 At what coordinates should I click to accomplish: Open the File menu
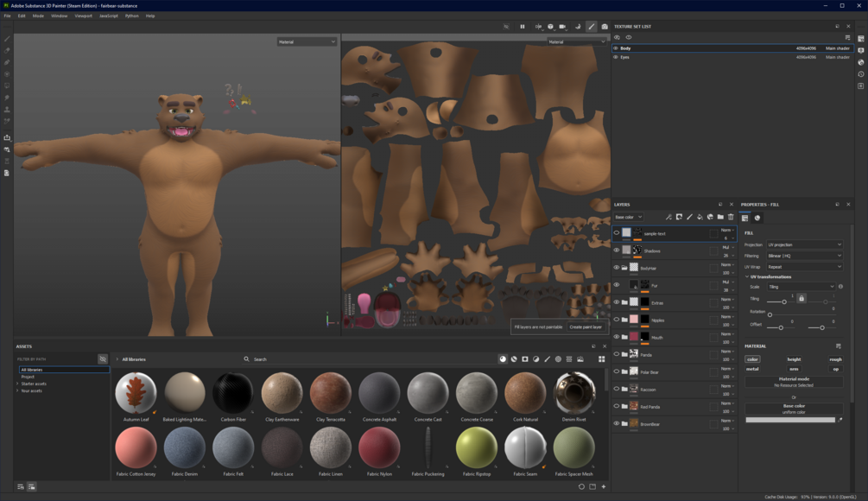(x=7, y=16)
